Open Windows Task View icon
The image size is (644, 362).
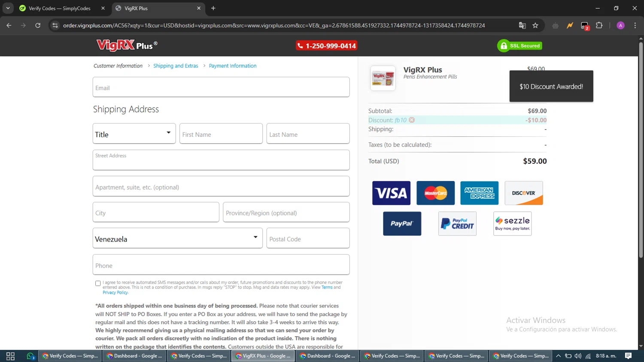(11, 356)
